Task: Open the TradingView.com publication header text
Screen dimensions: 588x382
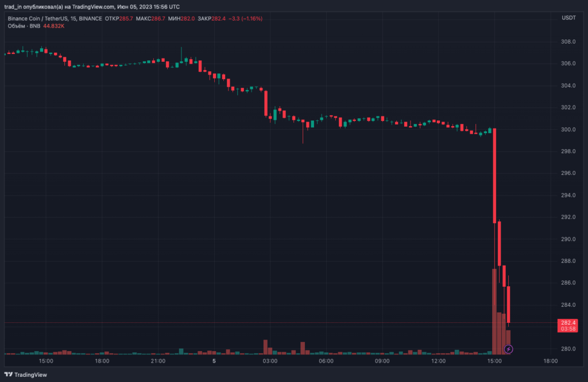Action: click(x=92, y=7)
